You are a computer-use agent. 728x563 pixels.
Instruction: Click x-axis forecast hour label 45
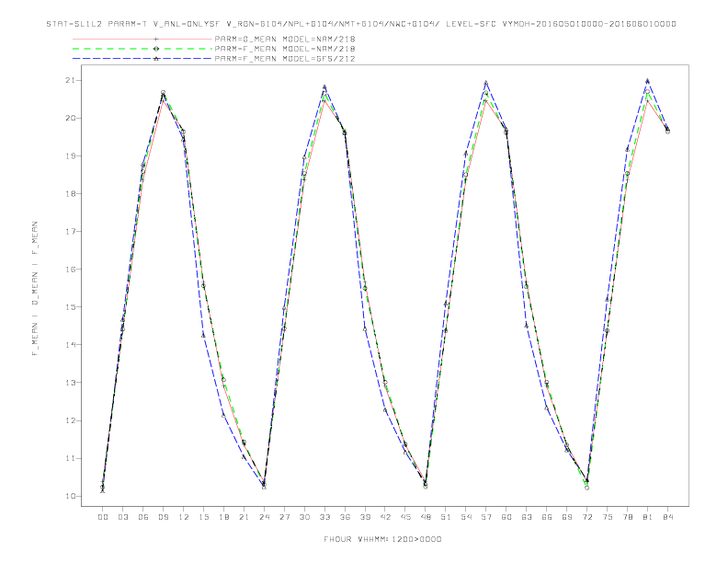click(x=405, y=517)
